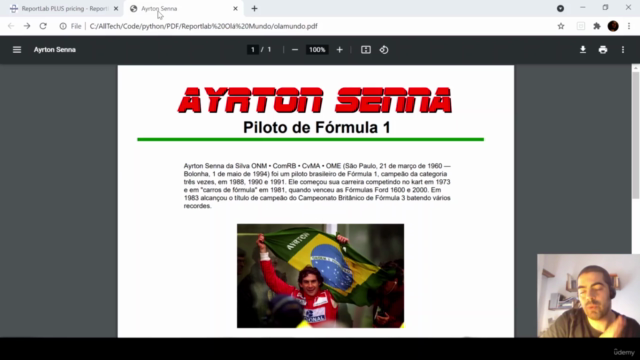This screenshot has height=360, width=640.
Task: View site information icon beside File
Action: (63, 26)
